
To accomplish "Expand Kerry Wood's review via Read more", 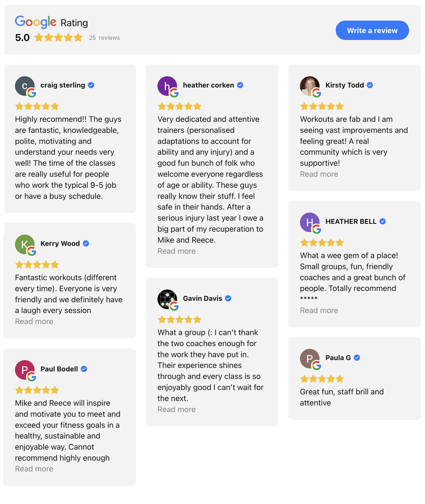I will [x=34, y=321].
